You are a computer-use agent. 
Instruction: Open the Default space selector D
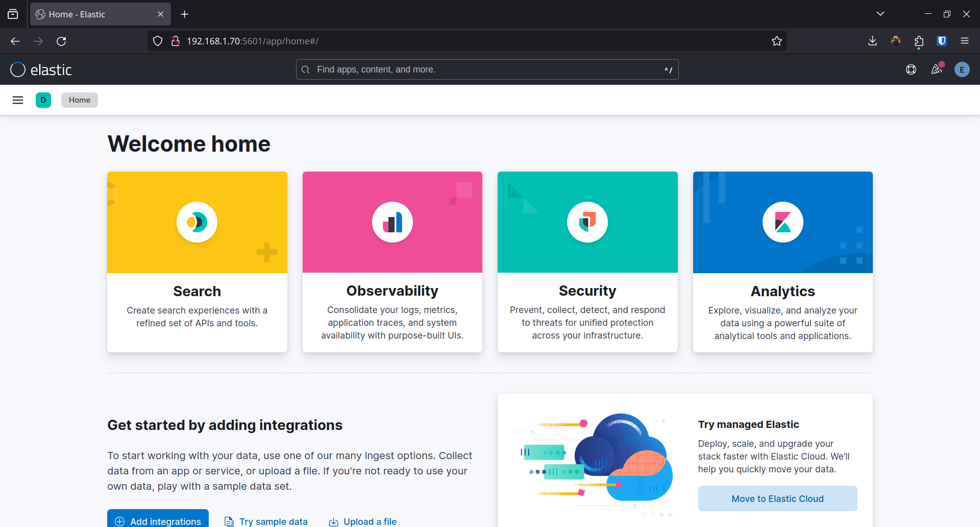tap(43, 100)
